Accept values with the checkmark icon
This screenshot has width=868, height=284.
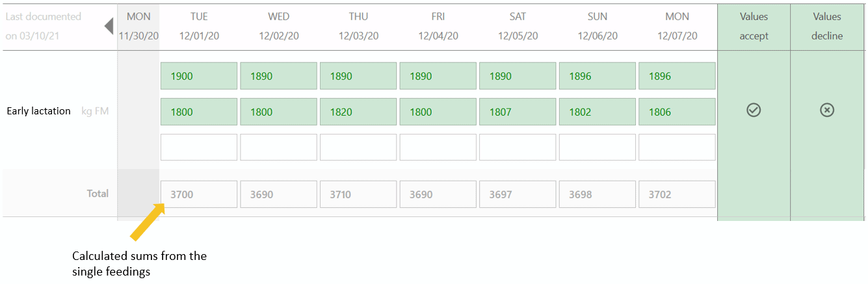click(x=754, y=110)
